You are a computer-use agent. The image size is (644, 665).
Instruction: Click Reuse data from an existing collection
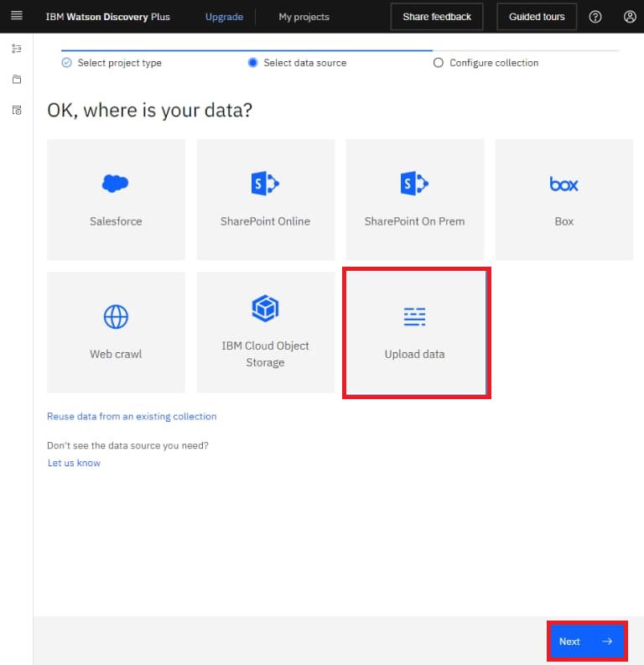click(x=132, y=416)
